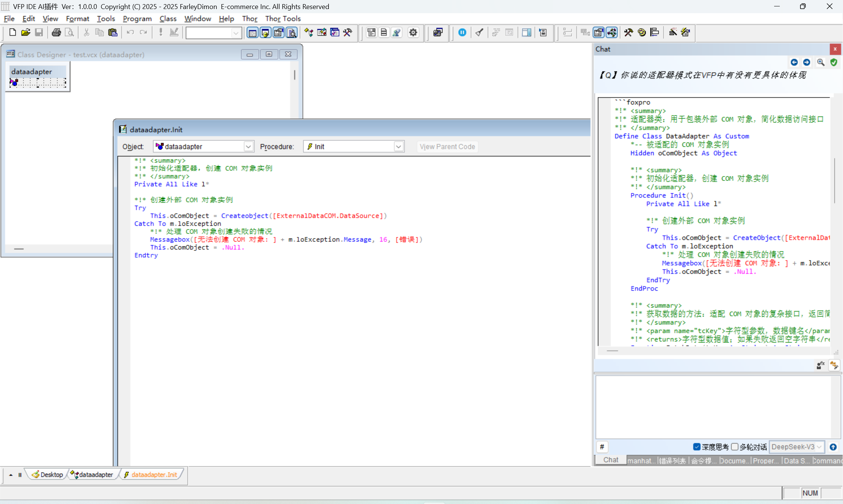843x504 pixels.
Task: Open the Thor Tools menu
Action: coord(283,18)
